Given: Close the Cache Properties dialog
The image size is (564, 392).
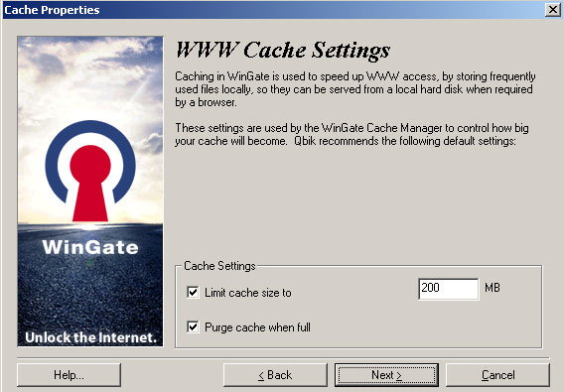Looking at the screenshot, I should 553,10.
